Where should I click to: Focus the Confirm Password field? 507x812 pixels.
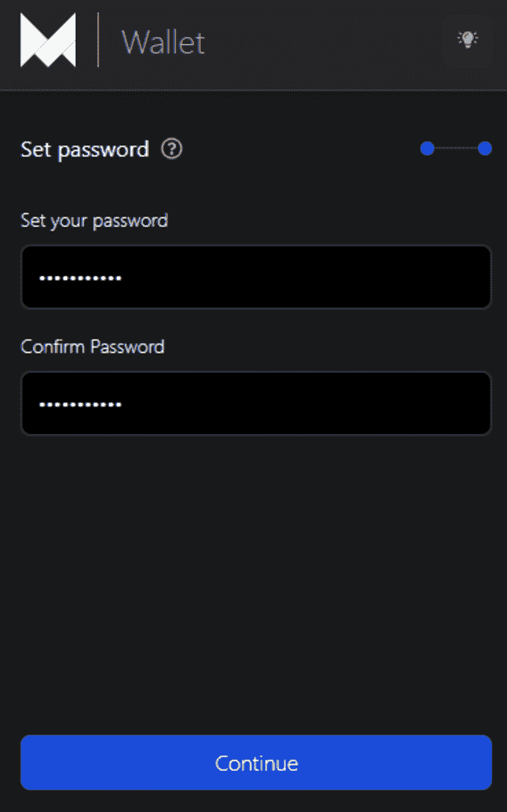pos(256,403)
